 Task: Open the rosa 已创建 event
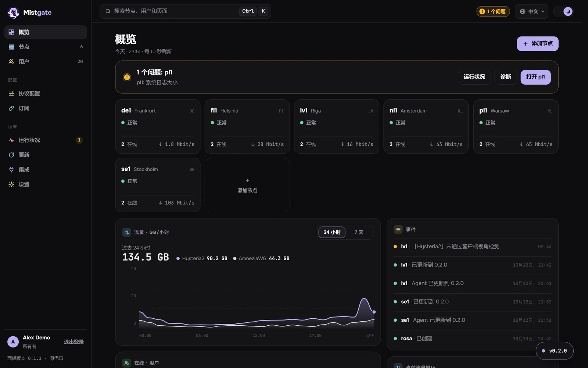point(472,339)
